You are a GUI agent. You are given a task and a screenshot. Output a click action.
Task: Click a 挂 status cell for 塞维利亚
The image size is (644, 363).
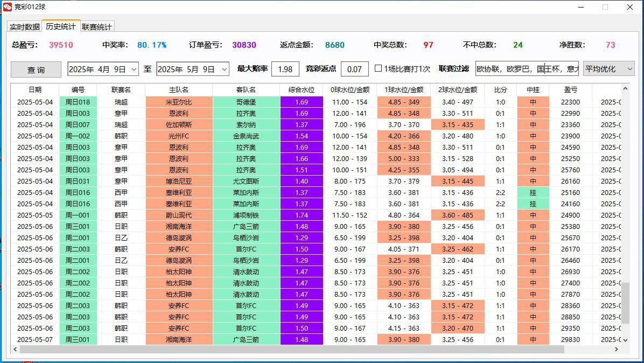click(x=532, y=192)
